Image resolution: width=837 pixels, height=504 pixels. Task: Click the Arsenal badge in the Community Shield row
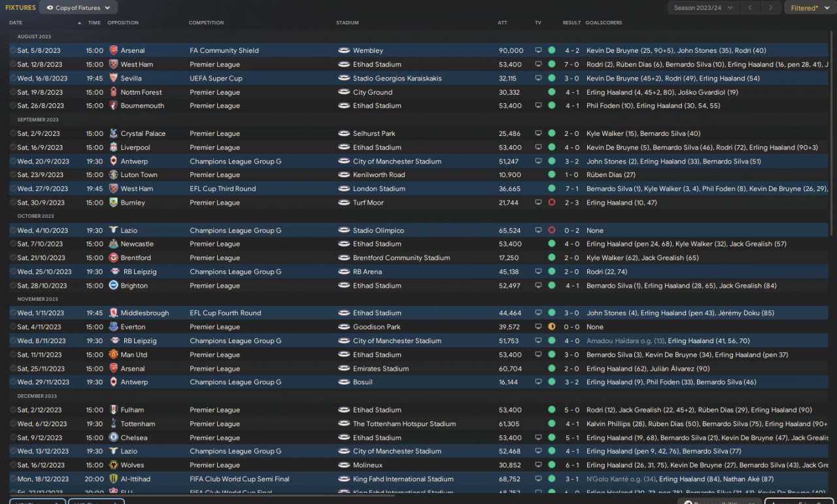[x=114, y=50]
